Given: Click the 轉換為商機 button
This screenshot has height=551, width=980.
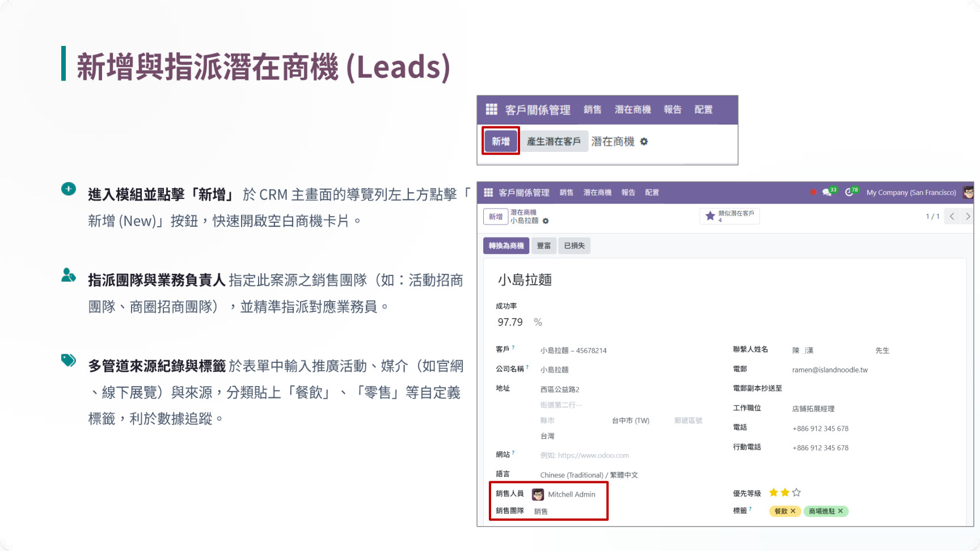Looking at the screenshot, I should click(506, 245).
